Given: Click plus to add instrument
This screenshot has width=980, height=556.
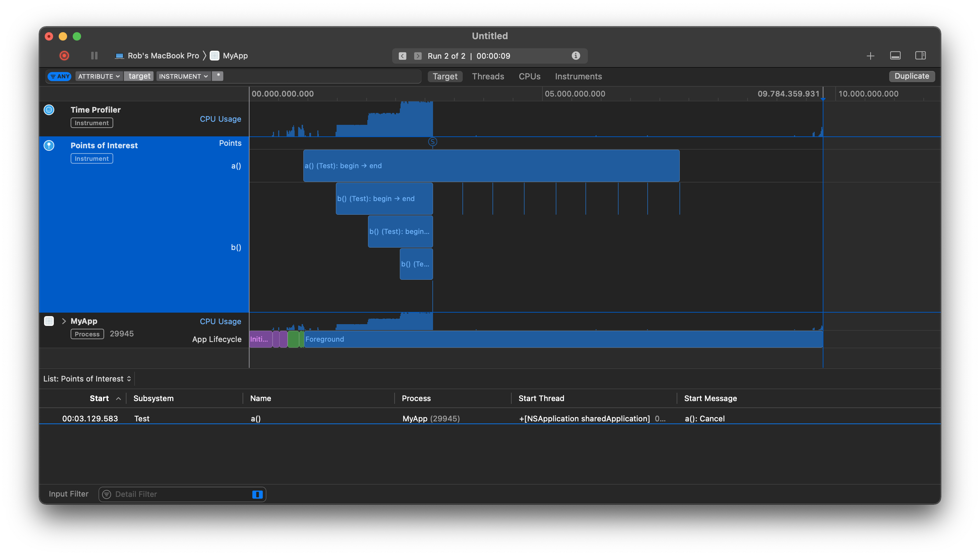Looking at the screenshot, I should coord(870,56).
